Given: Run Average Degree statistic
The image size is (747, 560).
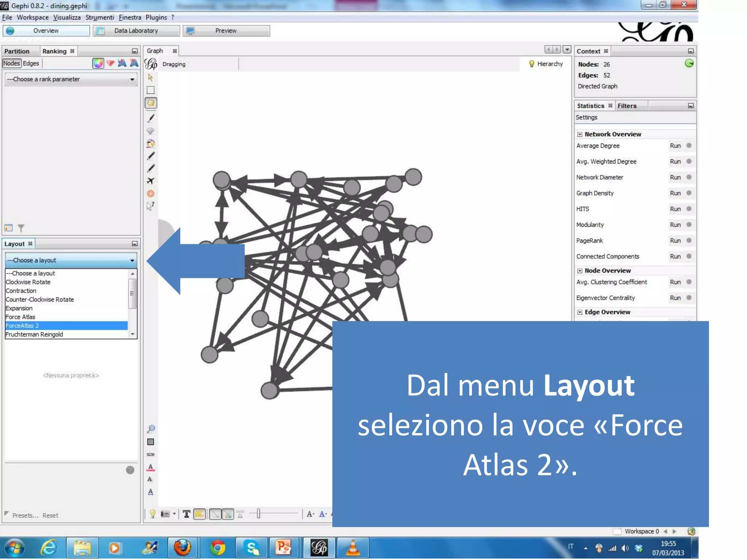Looking at the screenshot, I should click(x=675, y=146).
